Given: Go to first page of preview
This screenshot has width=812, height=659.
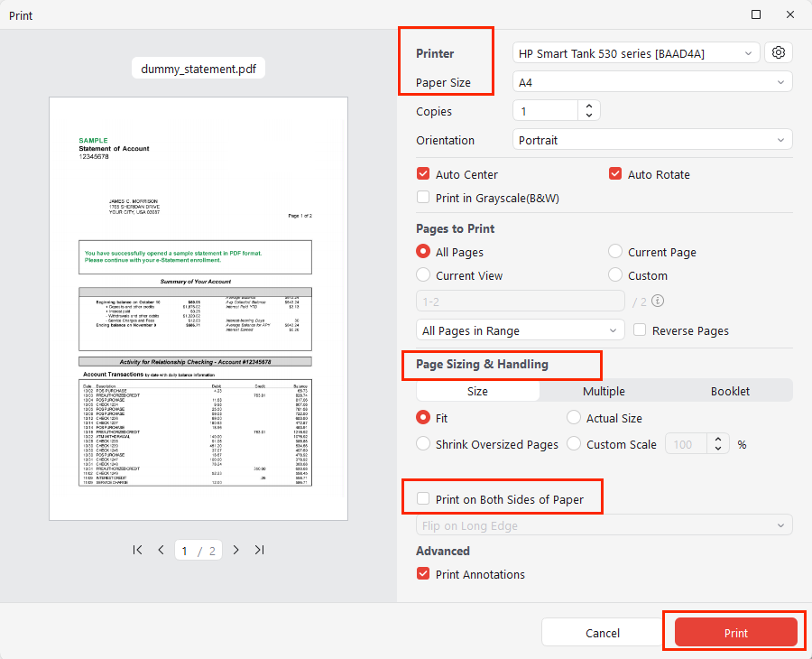Looking at the screenshot, I should pyautogui.click(x=137, y=550).
